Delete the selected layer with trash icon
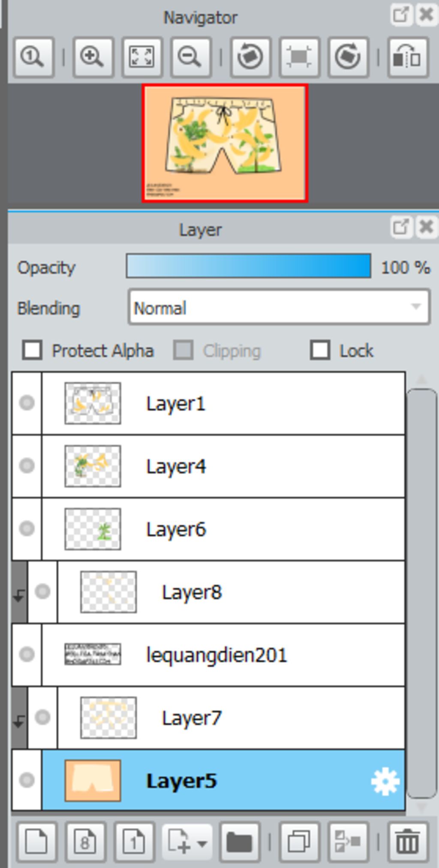439x868 pixels. 408,842
